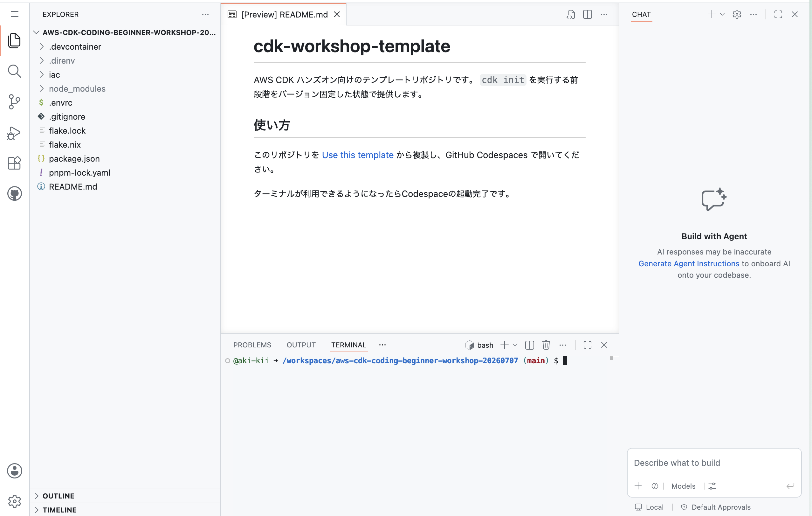Image resolution: width=812 pixels, height=516 pixels.
Task: Open the Source Control view
Action: tap(15, 102)
